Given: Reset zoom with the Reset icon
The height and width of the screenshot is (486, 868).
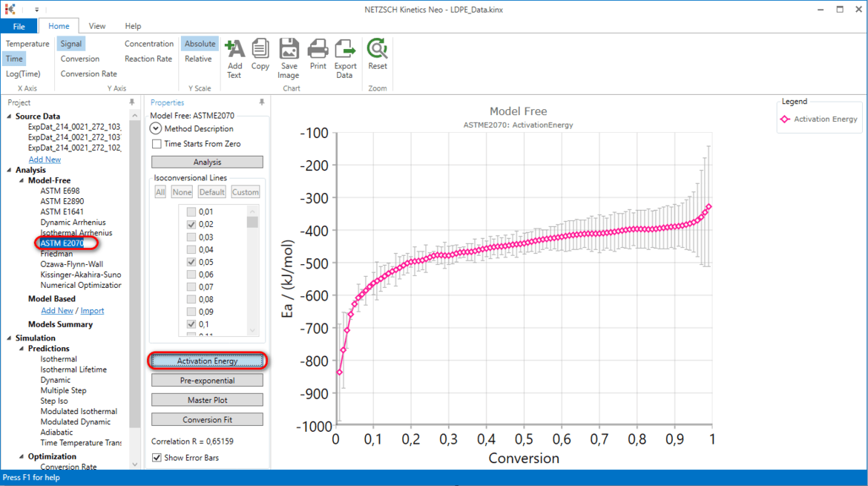Looking at the screenshot, I should click(378, 49).
